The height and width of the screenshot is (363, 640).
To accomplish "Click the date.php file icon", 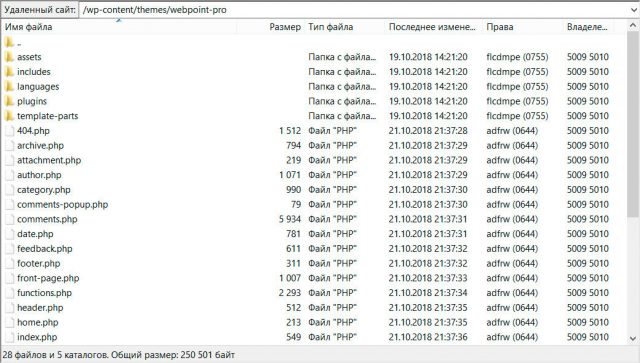I will coord(9,234).
